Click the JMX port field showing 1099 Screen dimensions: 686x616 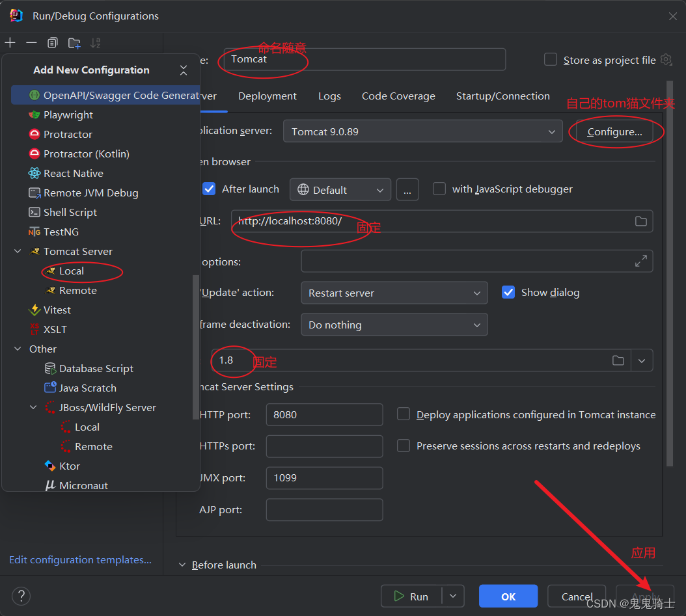click(324, 478)
